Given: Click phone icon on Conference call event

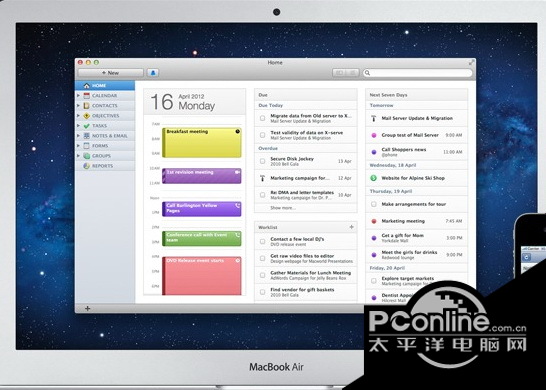Looking at the screenshot, I should [237, 235].
